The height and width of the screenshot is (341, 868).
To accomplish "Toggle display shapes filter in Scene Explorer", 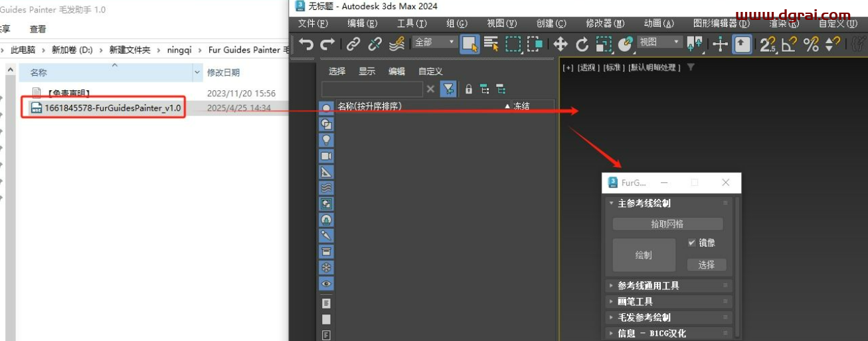I will point(326,124).
